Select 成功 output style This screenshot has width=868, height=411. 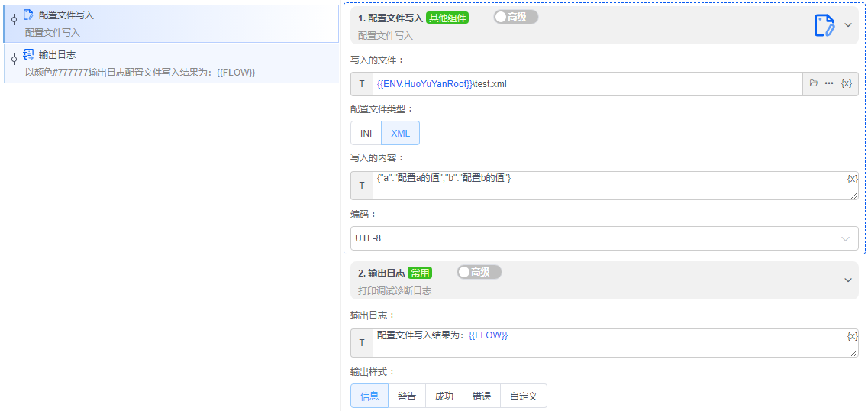(444, 396)
